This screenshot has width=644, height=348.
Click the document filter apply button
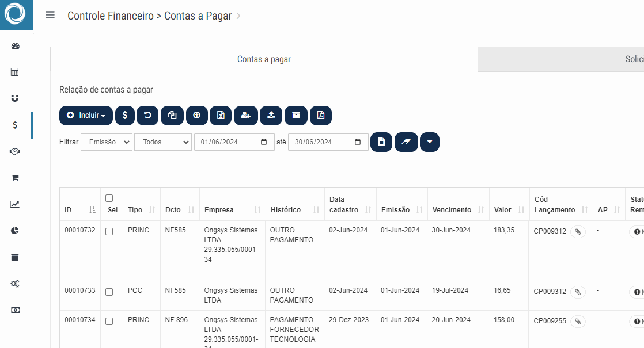point(381,142)
